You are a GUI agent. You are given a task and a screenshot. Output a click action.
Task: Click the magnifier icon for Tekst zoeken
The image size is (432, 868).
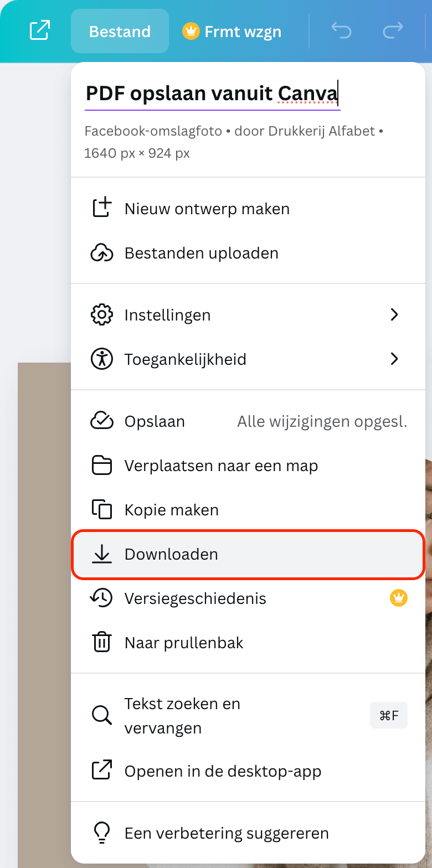[101, 716]
